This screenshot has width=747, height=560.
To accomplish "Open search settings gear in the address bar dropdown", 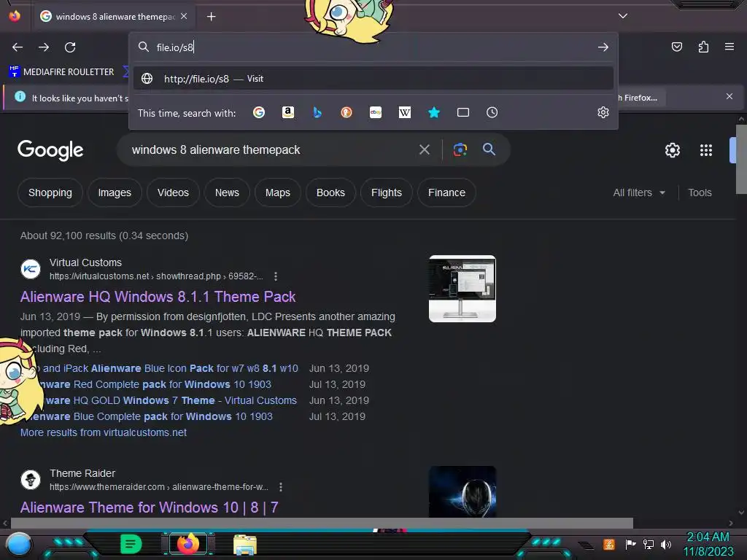I will tap(603, 112).
